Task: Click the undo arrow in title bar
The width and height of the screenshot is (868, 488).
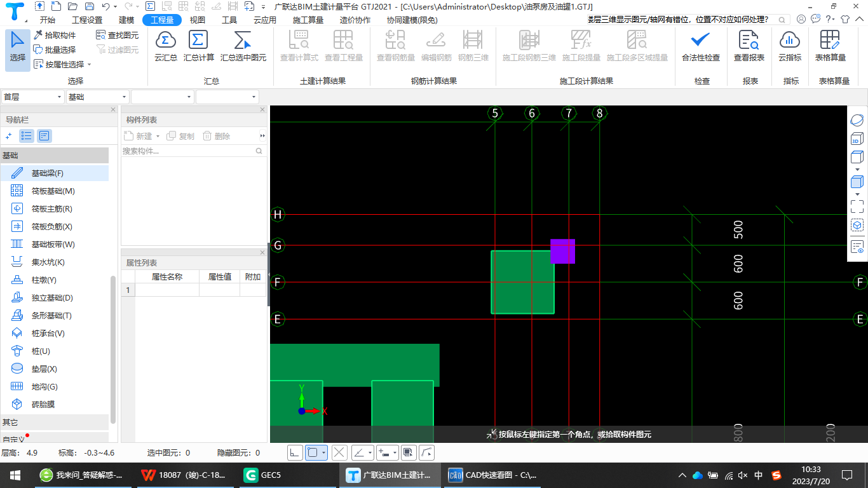Action: click(x=106, y=6)
